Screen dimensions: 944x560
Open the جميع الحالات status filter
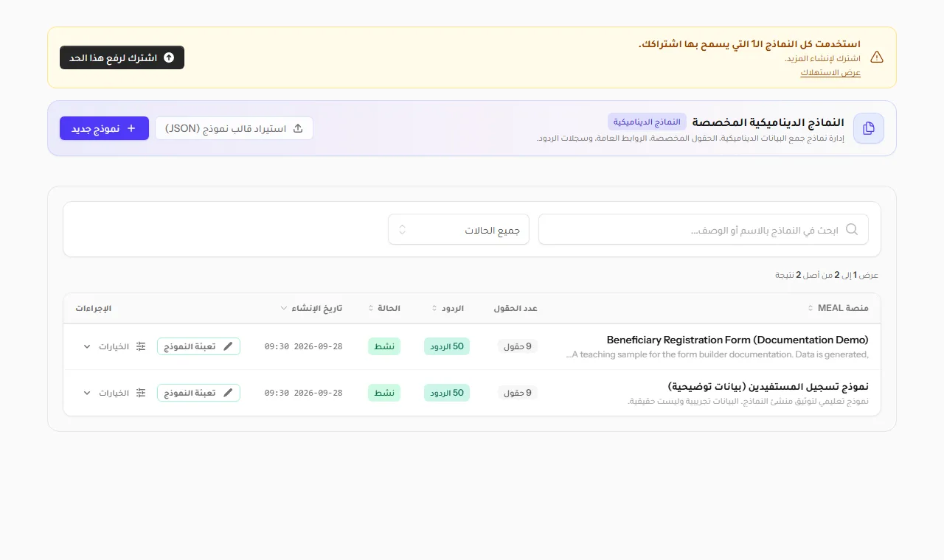[x=458, y=229]
